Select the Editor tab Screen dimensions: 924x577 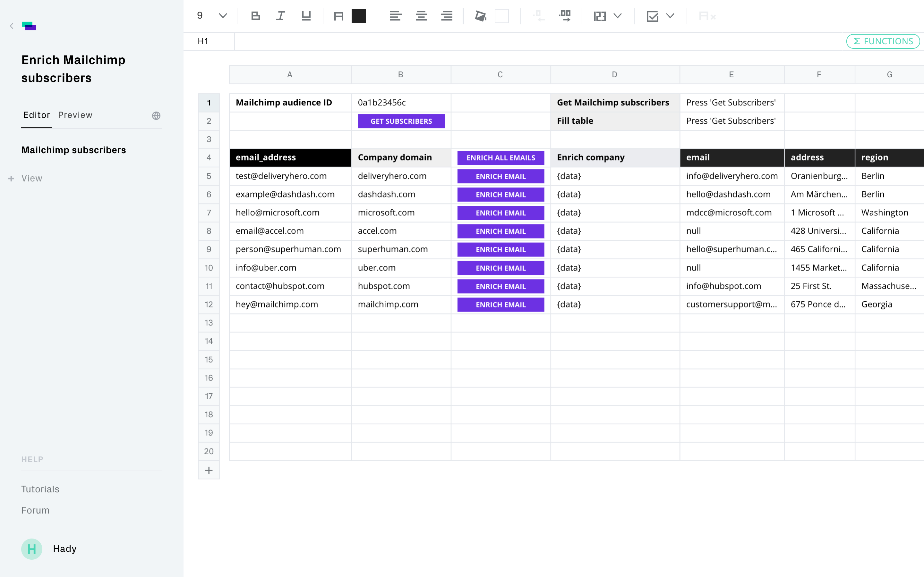coord(36,115)
